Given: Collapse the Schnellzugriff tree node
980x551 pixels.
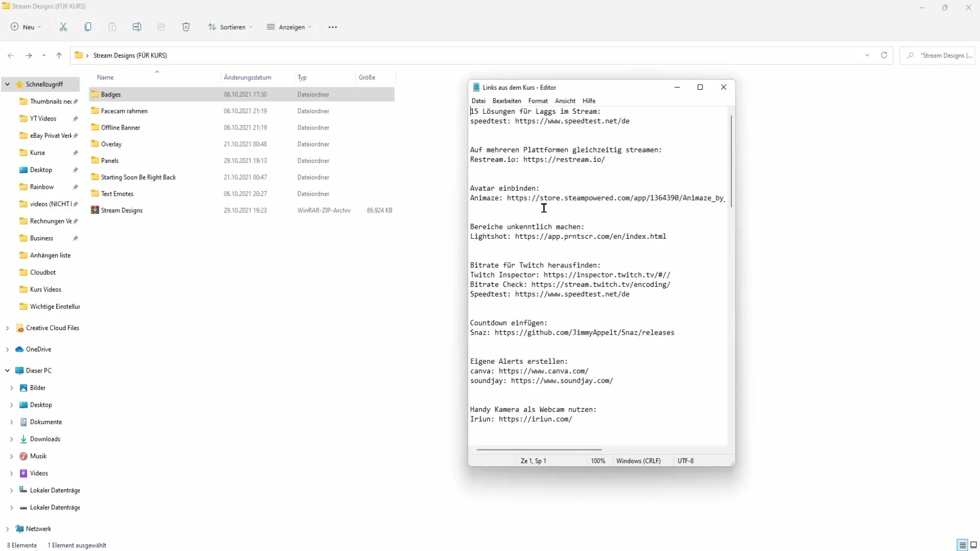Looking at the screenshot, I should pyautogui.click(x=8, y=84).
